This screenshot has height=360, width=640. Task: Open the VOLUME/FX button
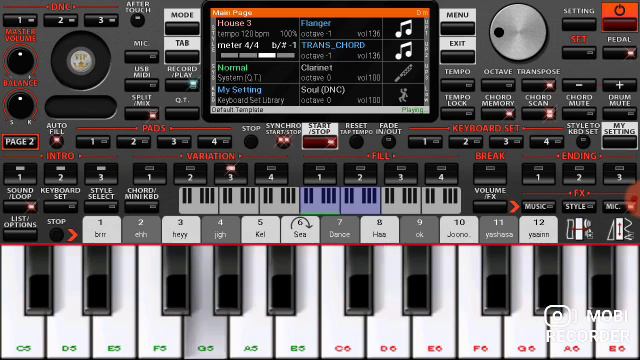point(490,207)
